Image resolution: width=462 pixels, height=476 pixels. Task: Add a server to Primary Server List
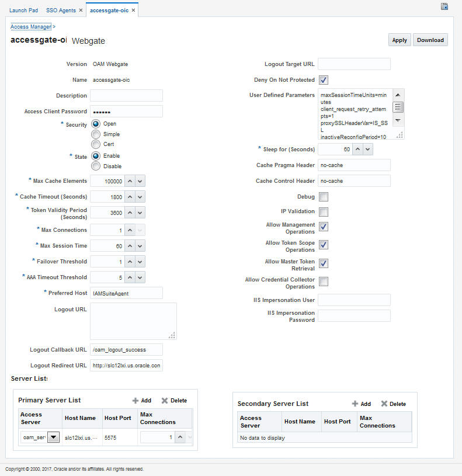[x=142, y=401]
